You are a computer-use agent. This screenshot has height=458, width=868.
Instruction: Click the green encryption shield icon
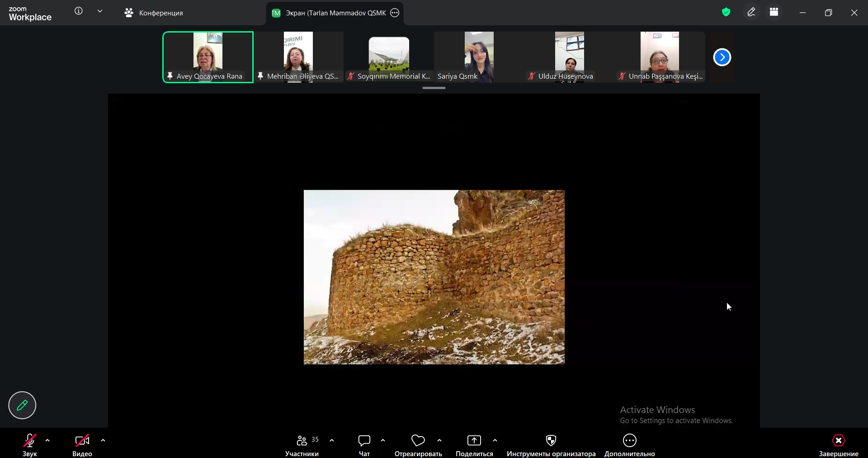[726, 12]
